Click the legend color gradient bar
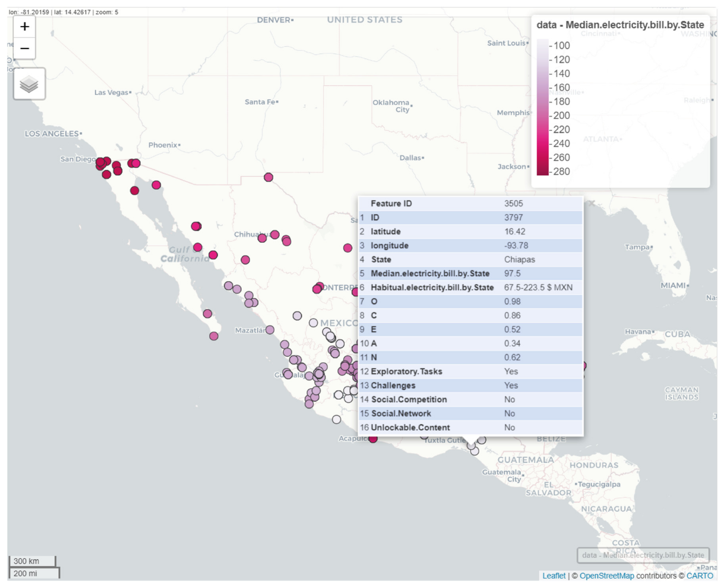 [542, 107]
